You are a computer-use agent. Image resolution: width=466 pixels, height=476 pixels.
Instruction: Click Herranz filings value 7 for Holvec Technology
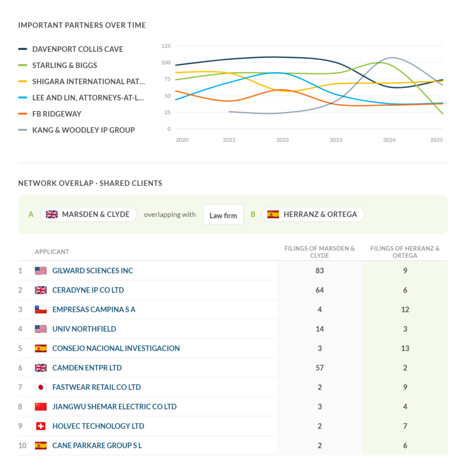pyautogui.click(x=405, y=426)
